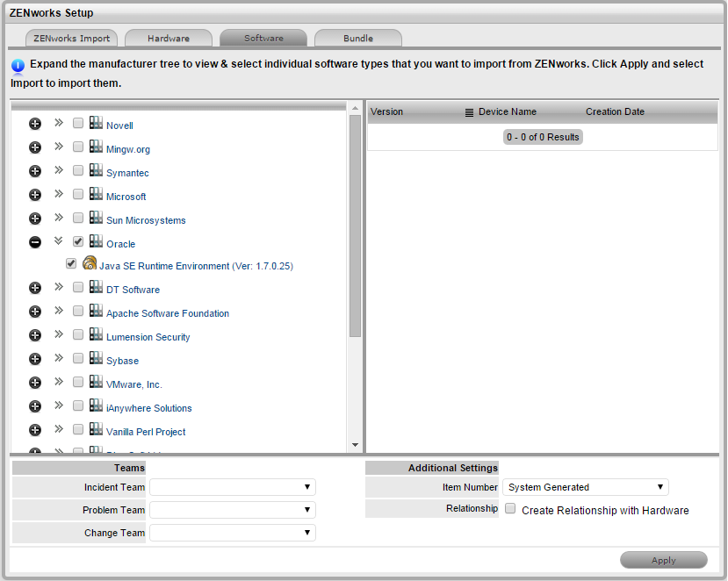Click the manufacturer icon next to Novell
Viewport: 728px width, 581px height.
pyautogui.click(x=96, y=123)
